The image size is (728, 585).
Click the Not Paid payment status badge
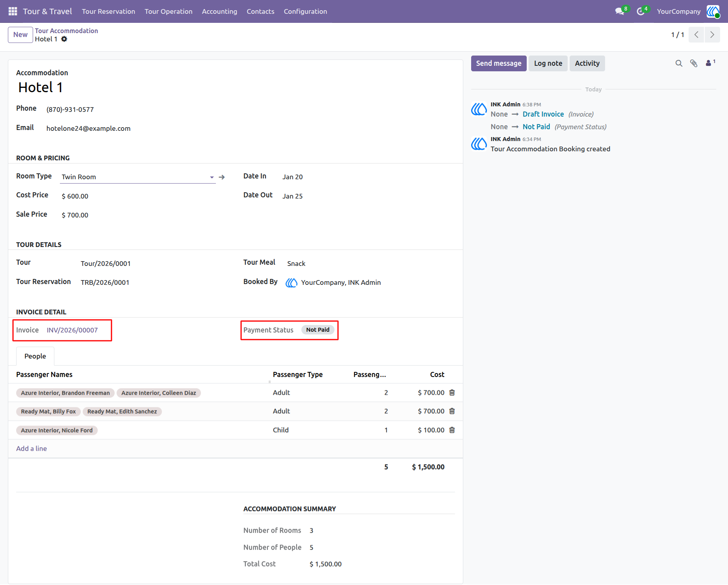tap(318, 330)
